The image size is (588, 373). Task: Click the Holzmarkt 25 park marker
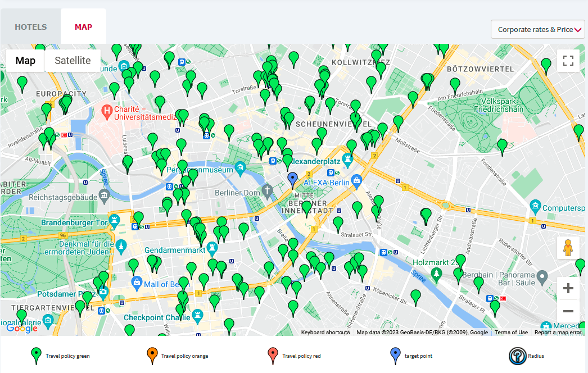coord(436,275)
